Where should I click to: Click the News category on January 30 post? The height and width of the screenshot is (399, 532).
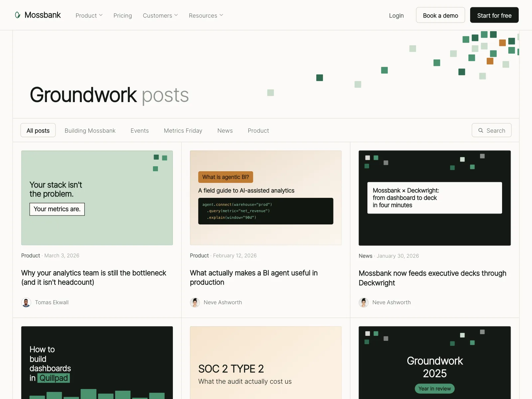click(x=365, y=256)
